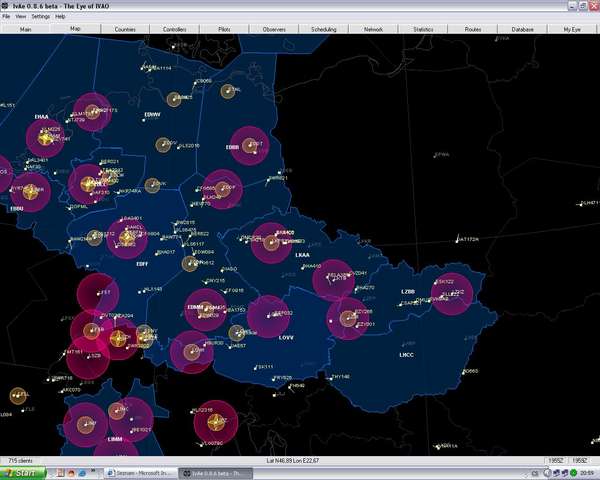Switch to the Observers tab
This screenshot has height=480, width=600.
coord(274,29)
